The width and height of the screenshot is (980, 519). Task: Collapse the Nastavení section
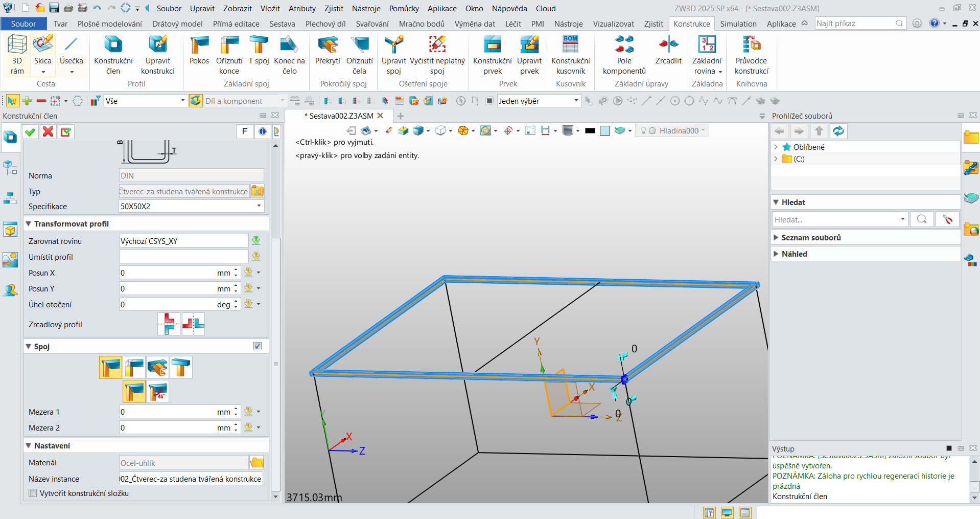pos(29,446)
